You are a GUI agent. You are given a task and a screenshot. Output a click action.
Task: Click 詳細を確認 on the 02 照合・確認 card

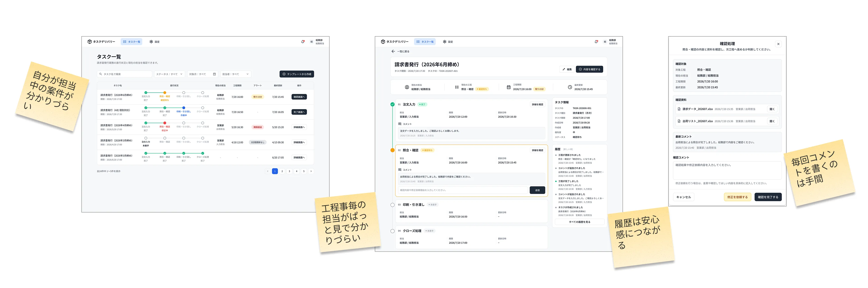(x=538, y=150)
